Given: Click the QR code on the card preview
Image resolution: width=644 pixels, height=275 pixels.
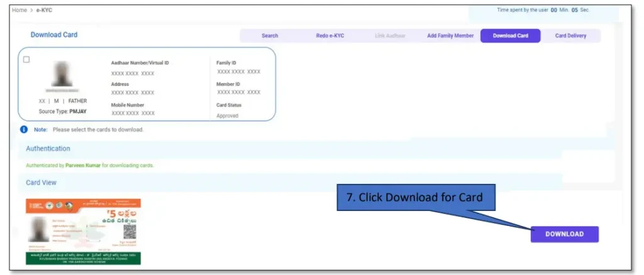Looking at the screenshot, I should pyautogui.click(x=130, y=232).
